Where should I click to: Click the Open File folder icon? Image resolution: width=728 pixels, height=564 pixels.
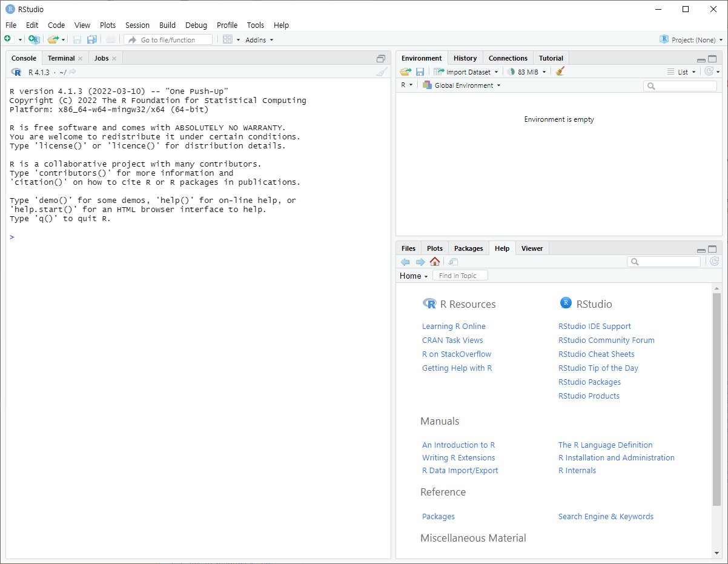coord(53,39)
